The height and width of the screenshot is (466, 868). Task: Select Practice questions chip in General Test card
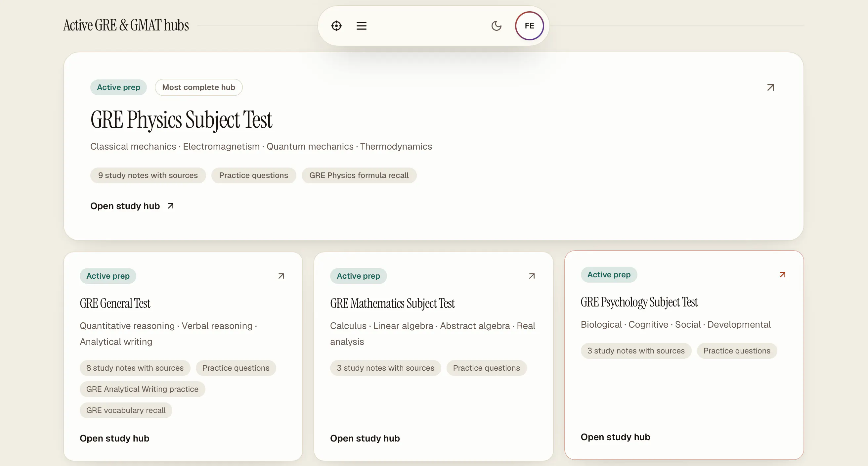(236, 368)
